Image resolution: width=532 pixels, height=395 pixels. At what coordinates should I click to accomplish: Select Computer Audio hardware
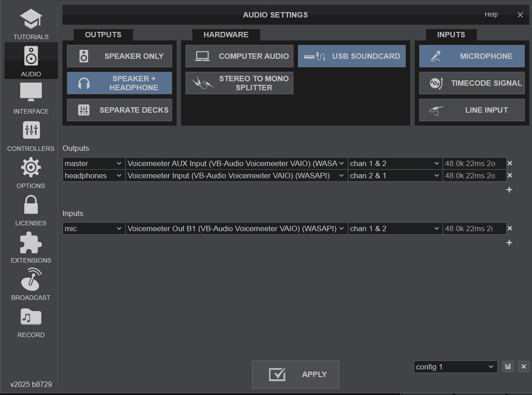coord(239,56)
